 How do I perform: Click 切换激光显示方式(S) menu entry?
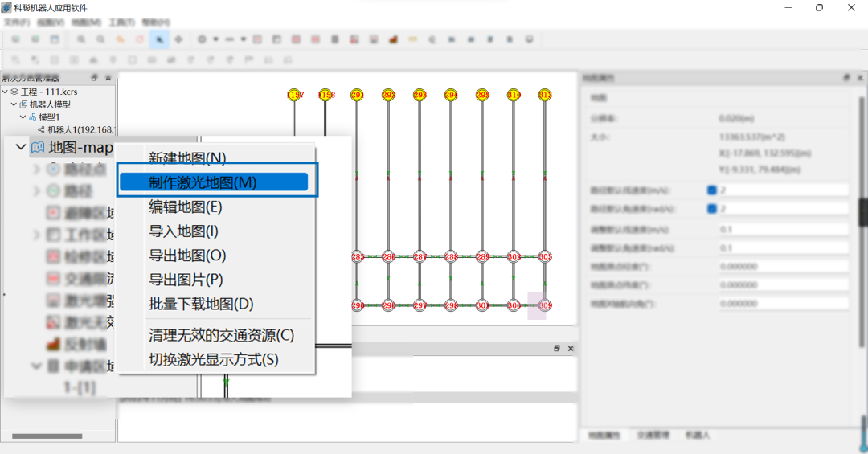213,359
